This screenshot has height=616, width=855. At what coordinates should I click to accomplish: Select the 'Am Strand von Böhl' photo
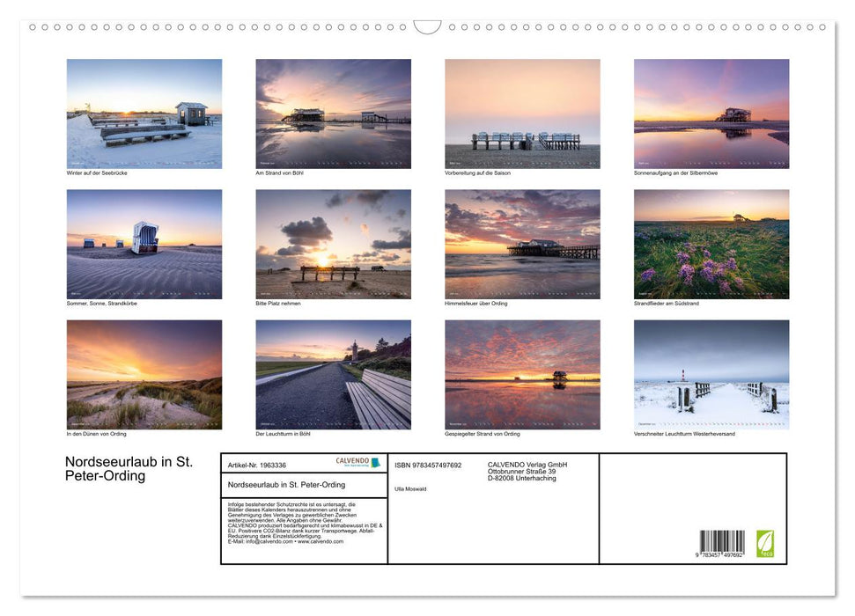pyautogui.click(x=333, y=114)
